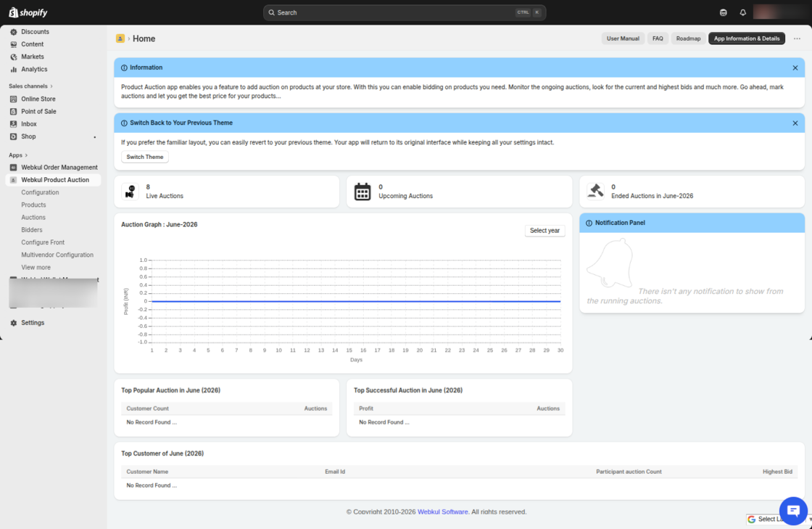Click the Notification Panel info icon
Screen dimensions: 812x529
589,223
